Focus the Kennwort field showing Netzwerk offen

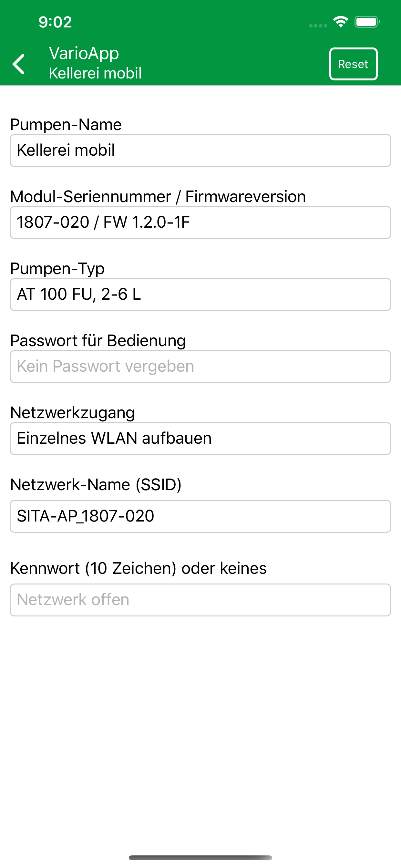[200, 600]
